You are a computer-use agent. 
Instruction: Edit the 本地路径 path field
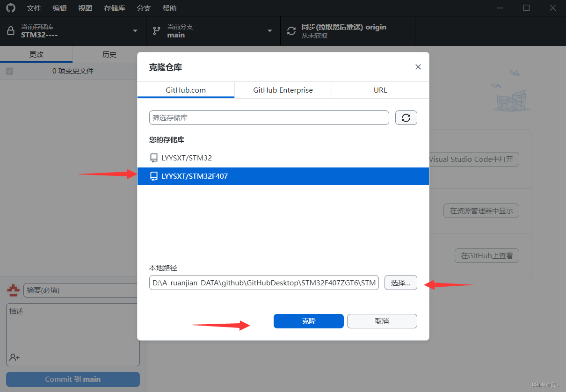(x=264, y=283)
